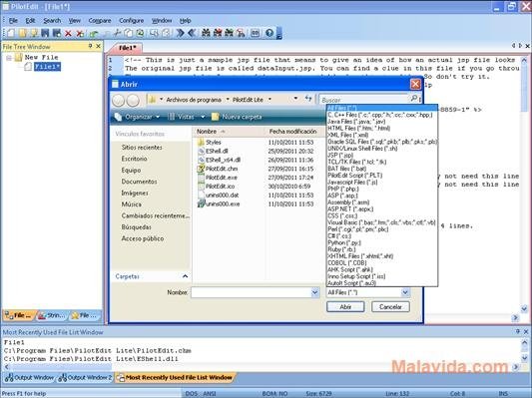Click the double right chevron toolbar icon
The height and width of the screenshot is (398, 532).
180,33
